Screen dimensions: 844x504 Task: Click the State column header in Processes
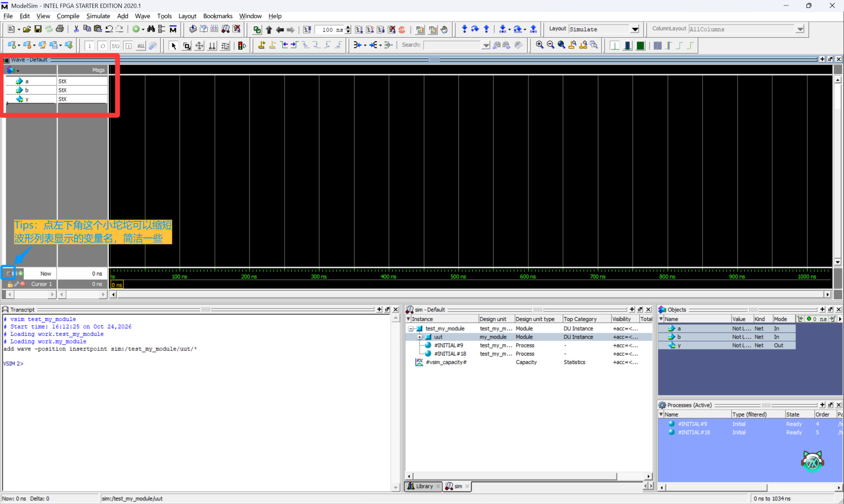point(799,415)
